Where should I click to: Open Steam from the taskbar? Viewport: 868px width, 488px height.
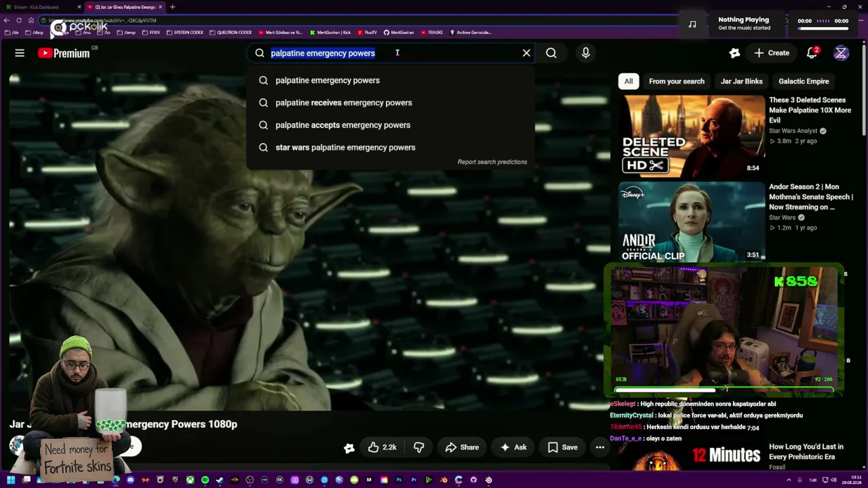tap(220, 480)
